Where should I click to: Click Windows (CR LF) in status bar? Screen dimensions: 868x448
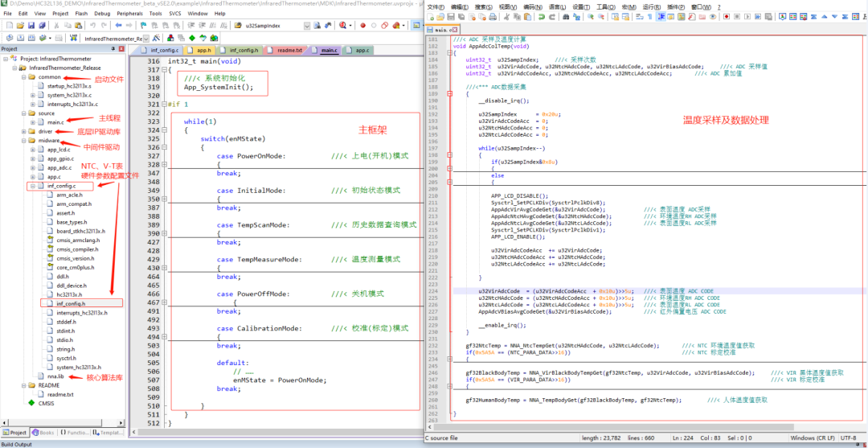[812, 438]
